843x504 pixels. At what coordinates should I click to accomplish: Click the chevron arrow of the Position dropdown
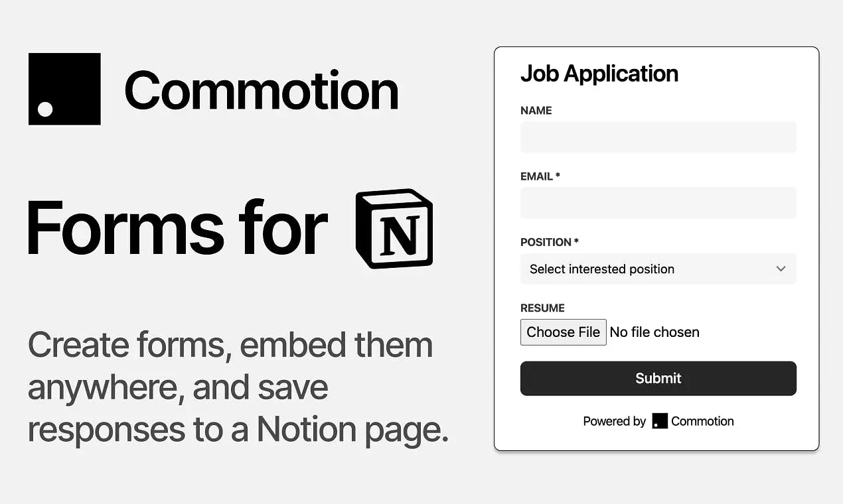pyautogui.click(x=781, y=269)
